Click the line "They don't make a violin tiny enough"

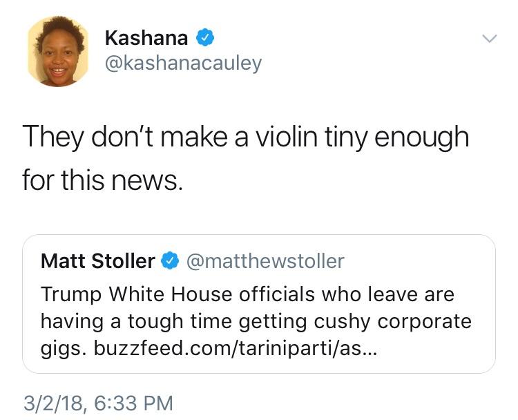click(x=245, y=138)
